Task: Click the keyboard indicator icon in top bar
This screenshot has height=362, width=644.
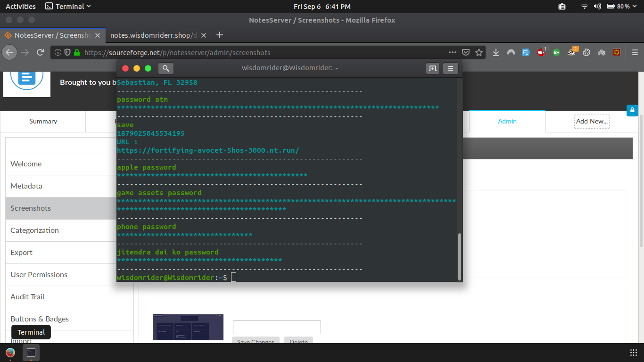Action: tap(562, 7)
